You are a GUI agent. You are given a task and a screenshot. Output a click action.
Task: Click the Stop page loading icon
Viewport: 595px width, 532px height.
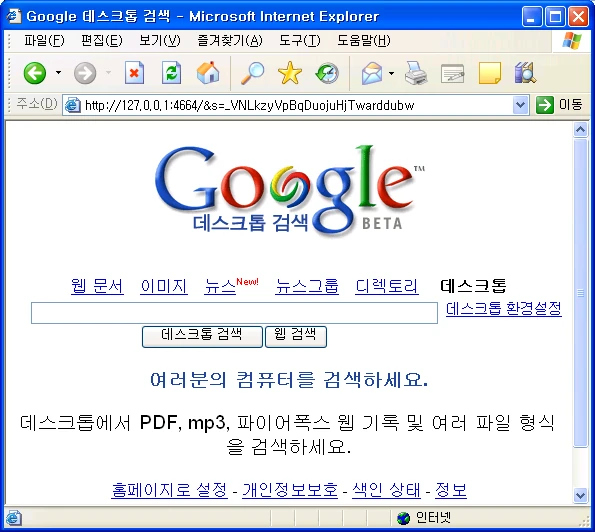click(x=134, y=72)
